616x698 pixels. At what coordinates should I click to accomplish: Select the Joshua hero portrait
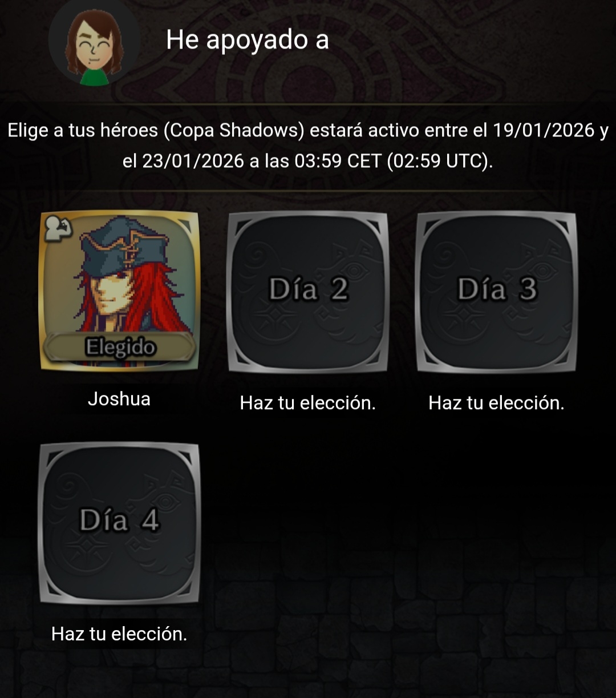coord(119,291)
